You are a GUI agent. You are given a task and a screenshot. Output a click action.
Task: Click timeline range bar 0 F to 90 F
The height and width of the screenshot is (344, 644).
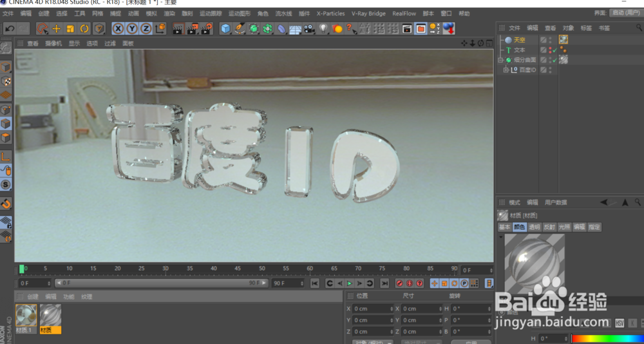tap(162, 283)
